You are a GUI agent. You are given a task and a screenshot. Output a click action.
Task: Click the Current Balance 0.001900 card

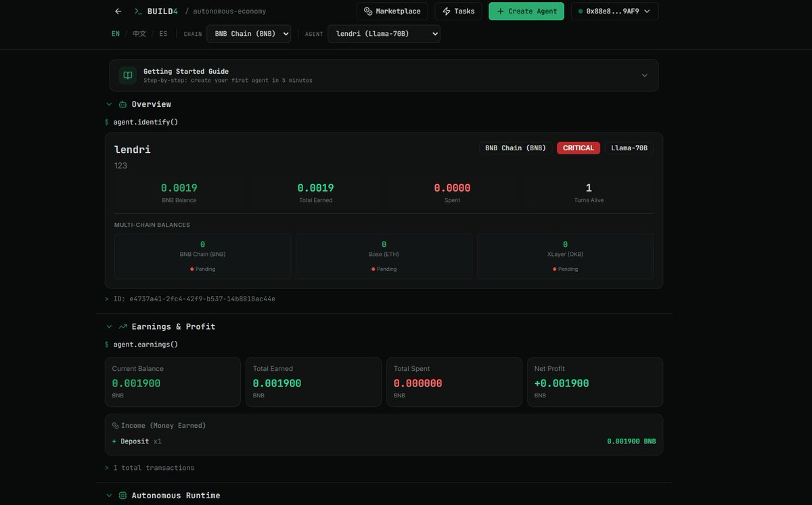coord(173,382)
